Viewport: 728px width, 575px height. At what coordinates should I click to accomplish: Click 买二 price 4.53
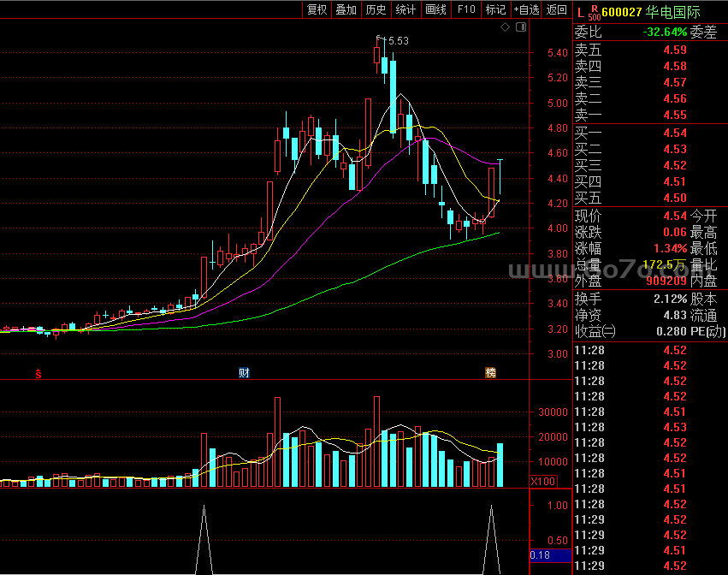(675, 150)
